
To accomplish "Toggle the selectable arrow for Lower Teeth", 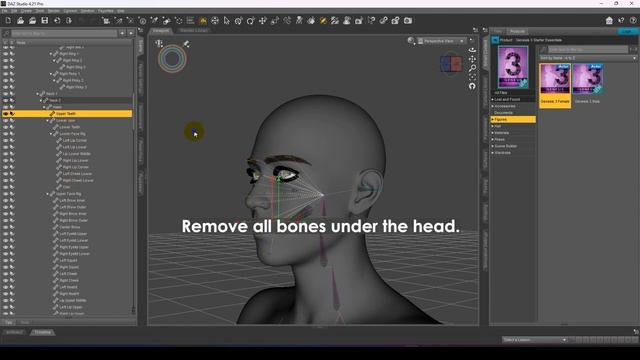I will coord(12,127).
